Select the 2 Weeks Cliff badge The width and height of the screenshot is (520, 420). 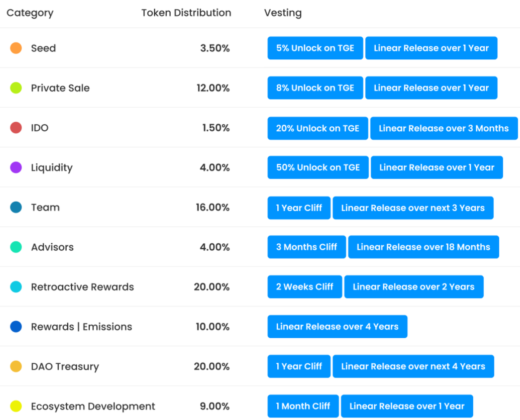pos(305,287)
